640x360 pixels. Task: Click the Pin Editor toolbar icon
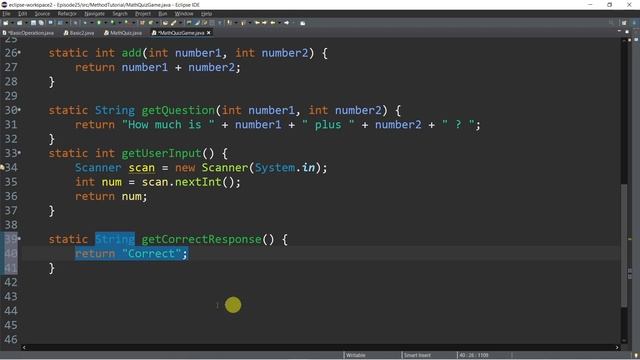pos(302,23)
